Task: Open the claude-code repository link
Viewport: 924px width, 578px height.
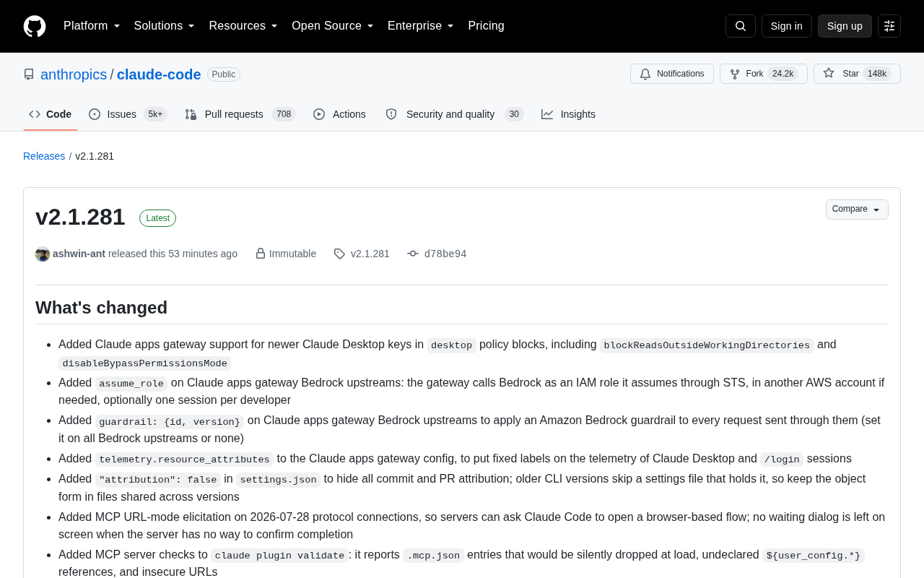Action: (x=159, y=74)
